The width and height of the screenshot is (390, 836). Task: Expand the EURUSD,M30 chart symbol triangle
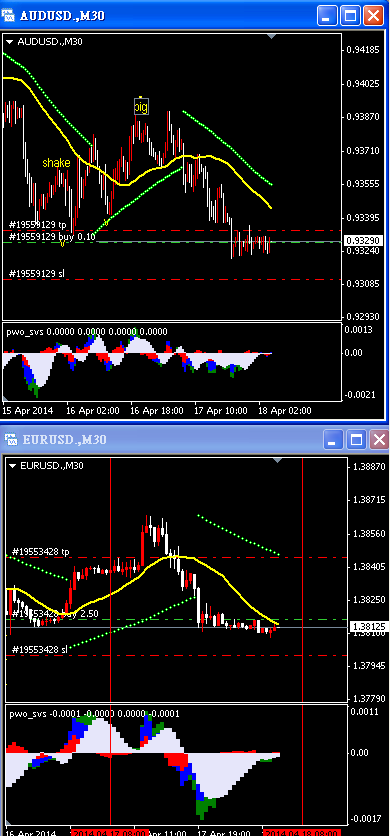pos(13,465)
